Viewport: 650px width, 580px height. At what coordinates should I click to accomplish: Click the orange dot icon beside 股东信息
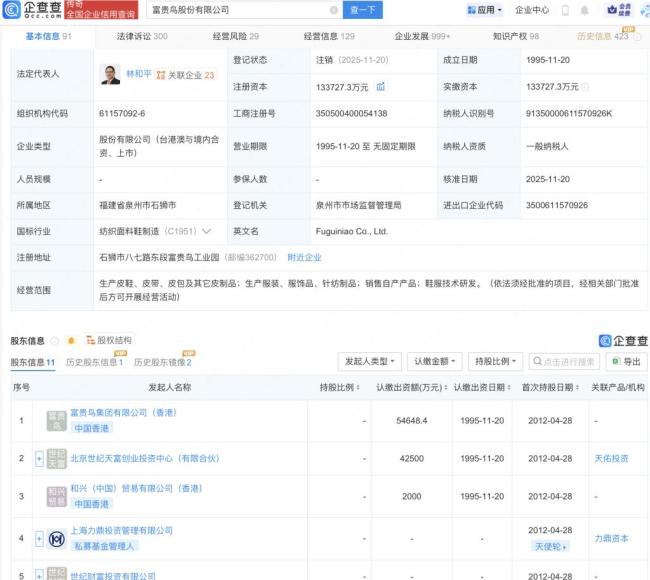(x=71, y=341)
